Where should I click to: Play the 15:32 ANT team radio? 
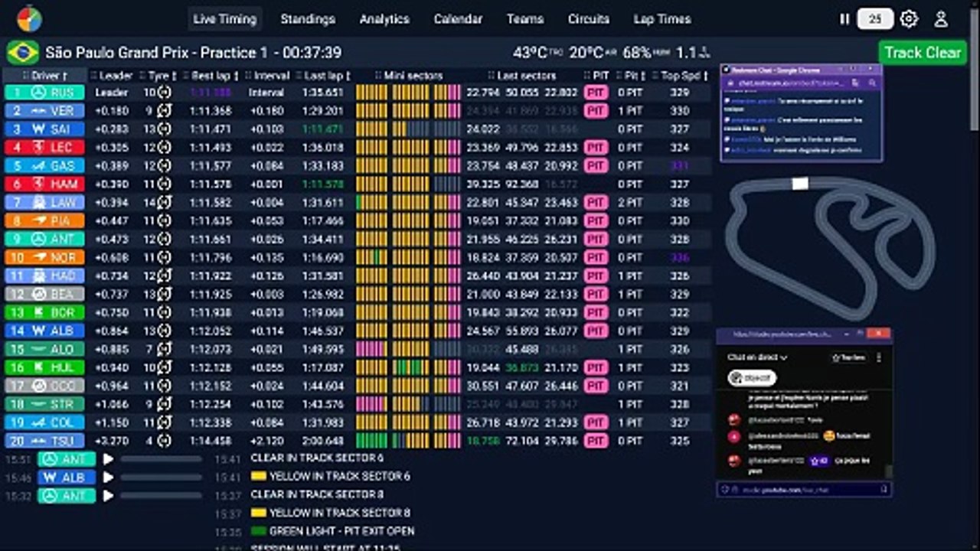click(109, 496)
